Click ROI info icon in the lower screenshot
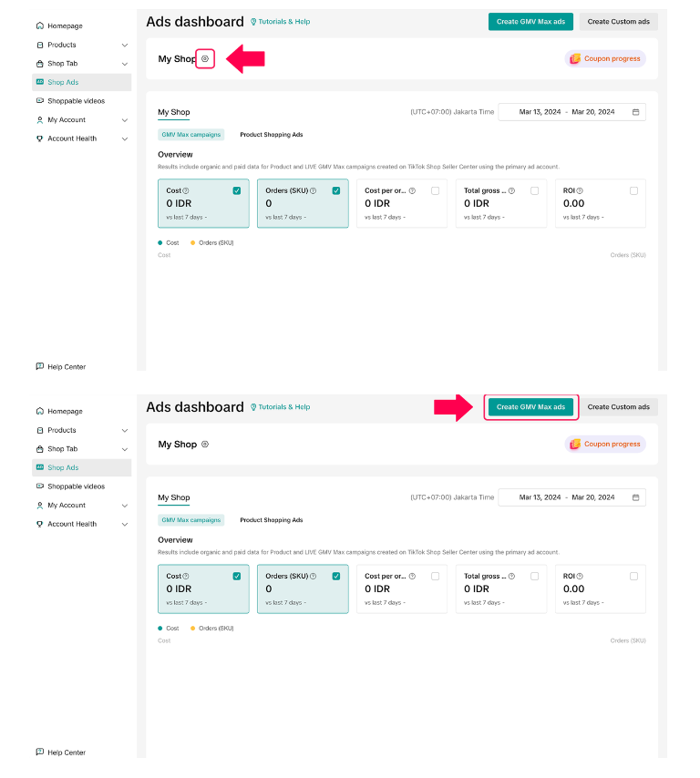The image size is (700, 778). (x=579, y=577)
